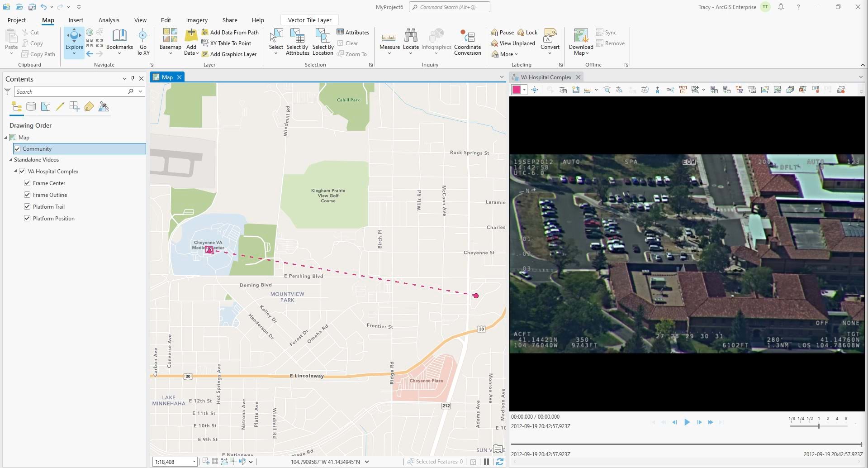Image resolution: width=868 pixels, height=468 pixels.
Task: Open the map scale dropdown
Action: (194, 462)
